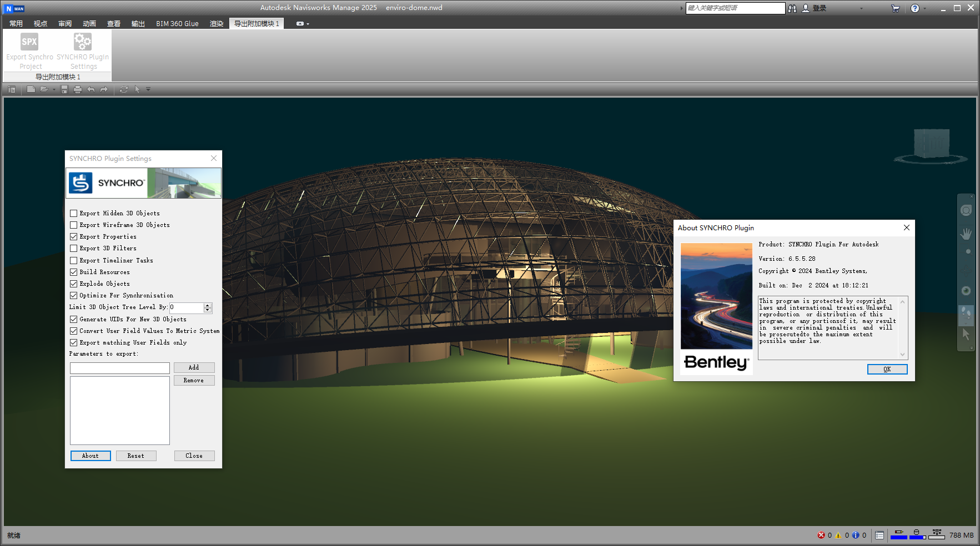The image size is (980, 546).
Task: Open Customize Quick Access Toolbar dropdown
Action: click(148, 89)
